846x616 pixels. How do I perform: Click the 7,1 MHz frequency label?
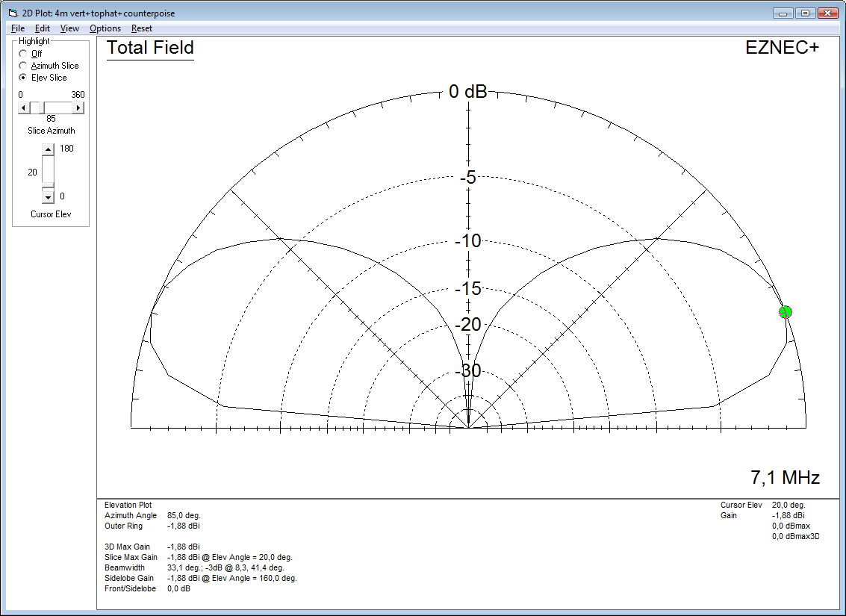point(785,477)
